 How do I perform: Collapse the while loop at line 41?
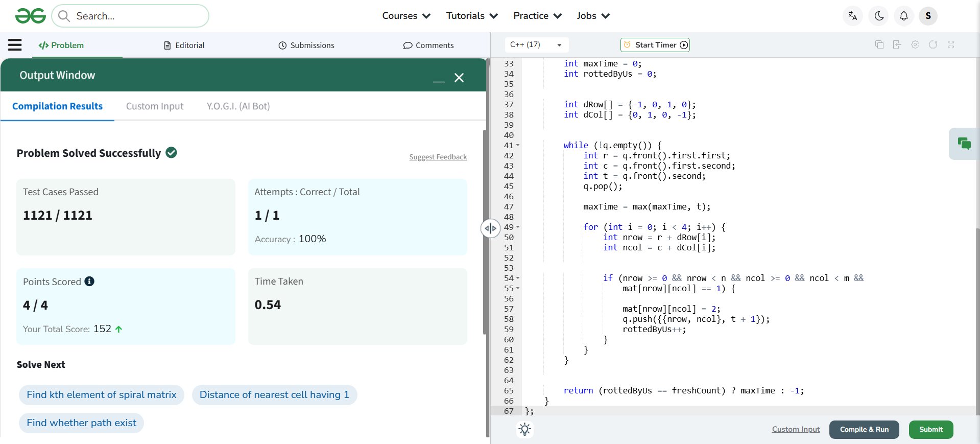point(518,146)
